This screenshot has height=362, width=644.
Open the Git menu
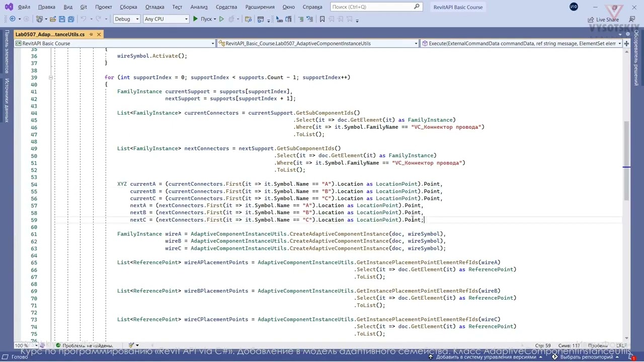tap(84, 7)
